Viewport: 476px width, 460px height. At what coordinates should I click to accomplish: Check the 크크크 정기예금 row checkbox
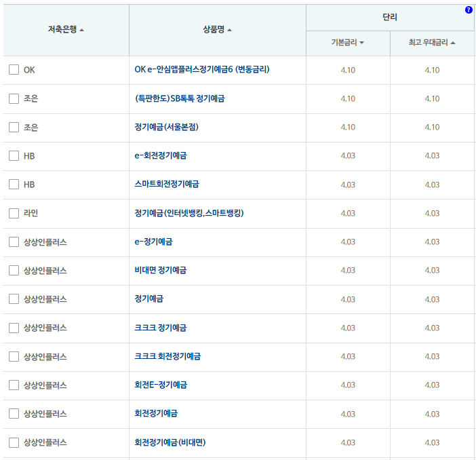point(14,328)
